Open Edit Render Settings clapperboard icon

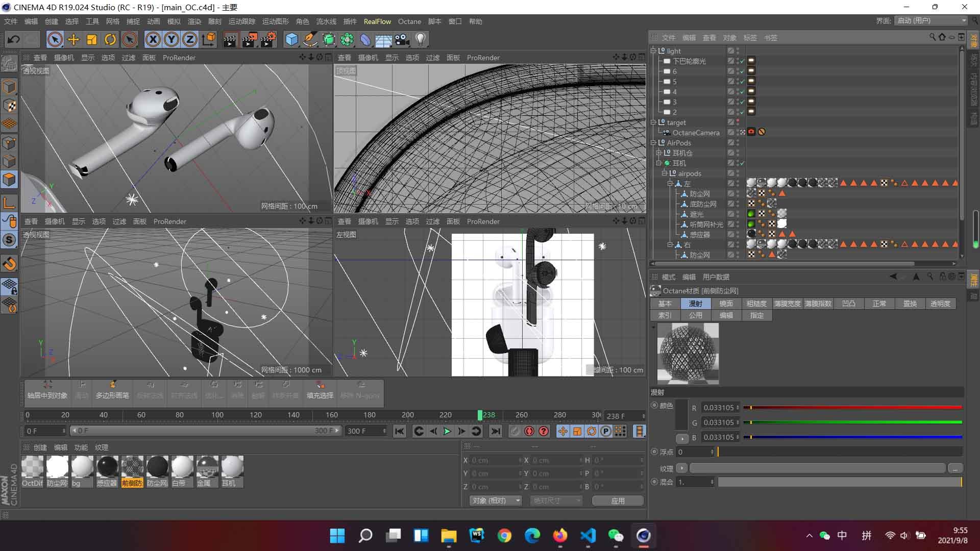pos(268,39)
